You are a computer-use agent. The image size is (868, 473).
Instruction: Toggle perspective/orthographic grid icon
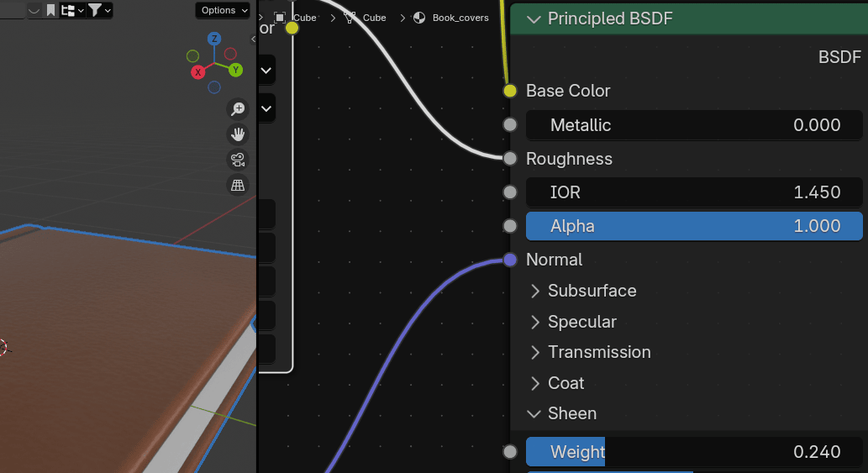pyautogui.click(x=238, y=186)
